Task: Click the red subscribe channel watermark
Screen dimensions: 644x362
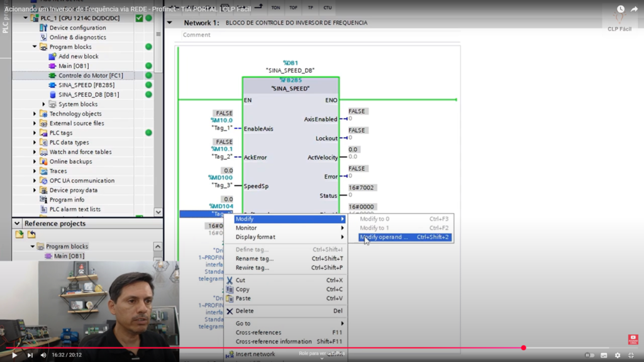Action: (x=633, y=339)
